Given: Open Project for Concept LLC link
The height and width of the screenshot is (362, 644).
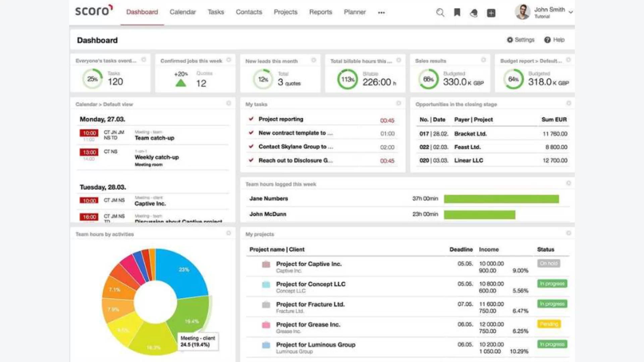Looking at the screenshot, I should tap(311, 284).
